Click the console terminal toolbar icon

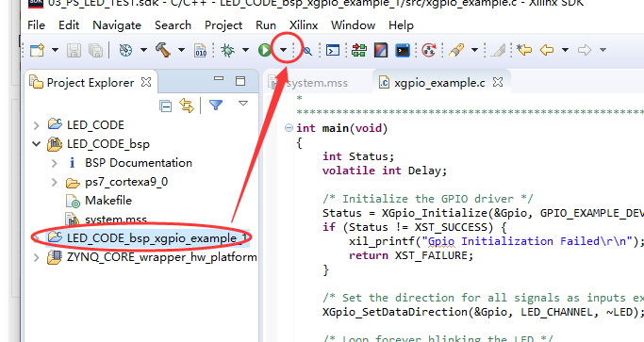pos(333,50)
